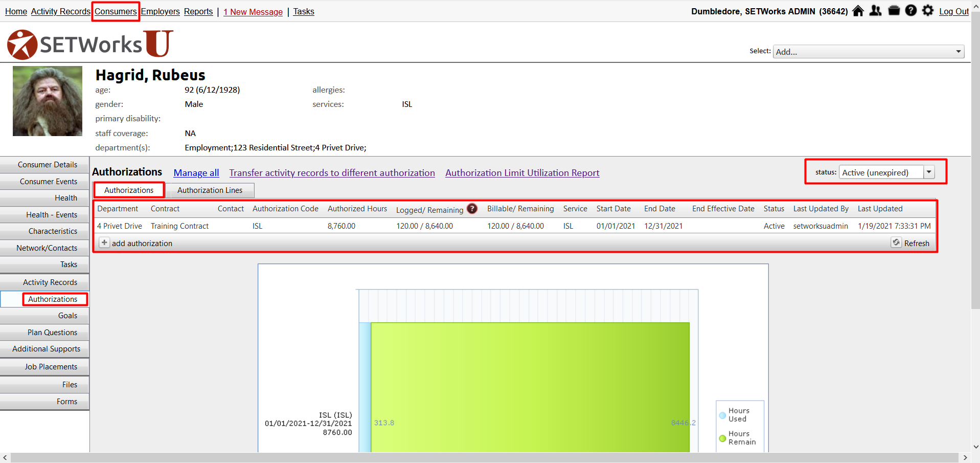Open Consumers in the top navigation

[116, 11]
